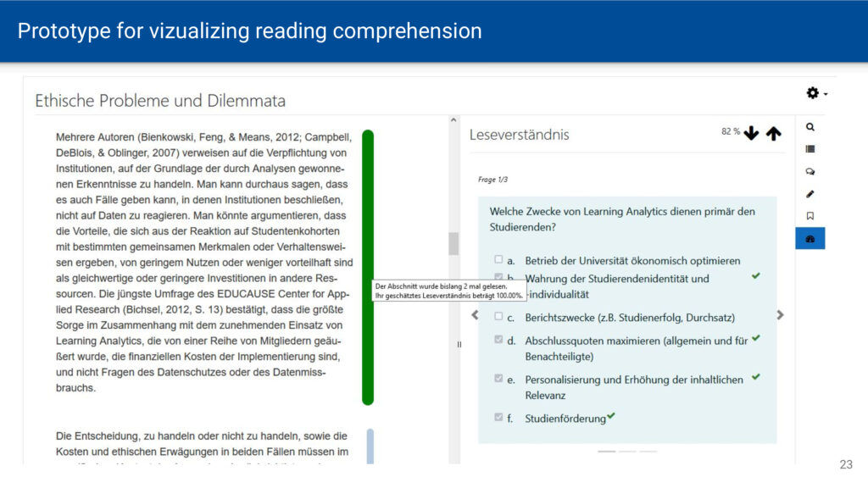The width and height of the screenshot is (868, 488).
Task: Select the second question page indicator dash
Action: pos(627,452)
